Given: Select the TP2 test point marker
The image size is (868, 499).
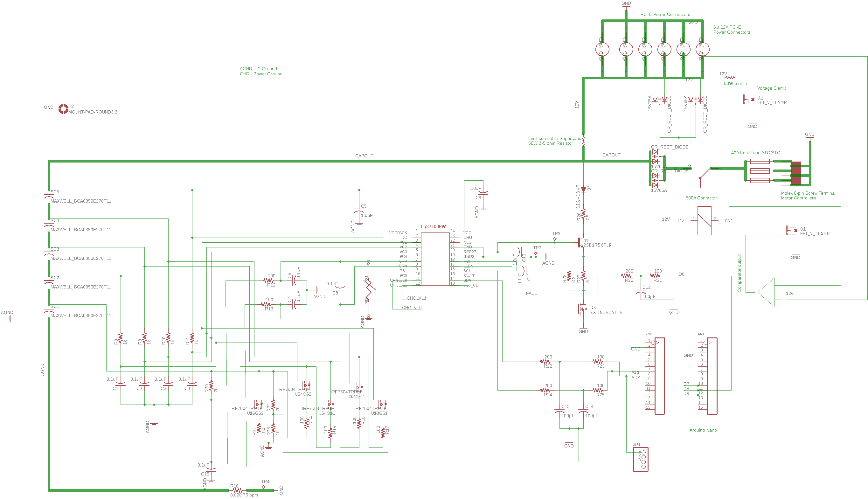Looking at the screenshot, I should (555, 239).
